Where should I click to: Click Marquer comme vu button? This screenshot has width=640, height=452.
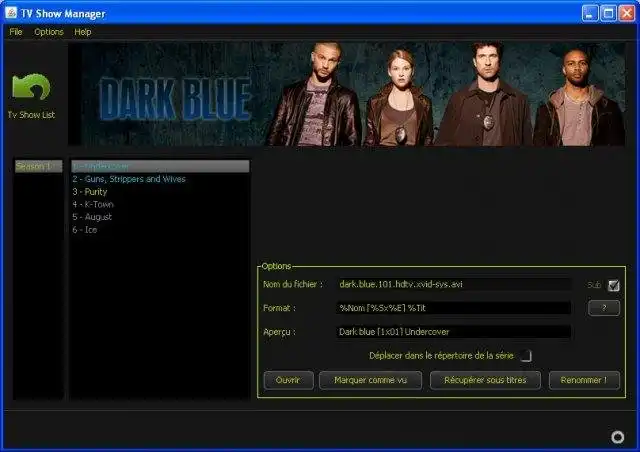[x=370, y=380]
